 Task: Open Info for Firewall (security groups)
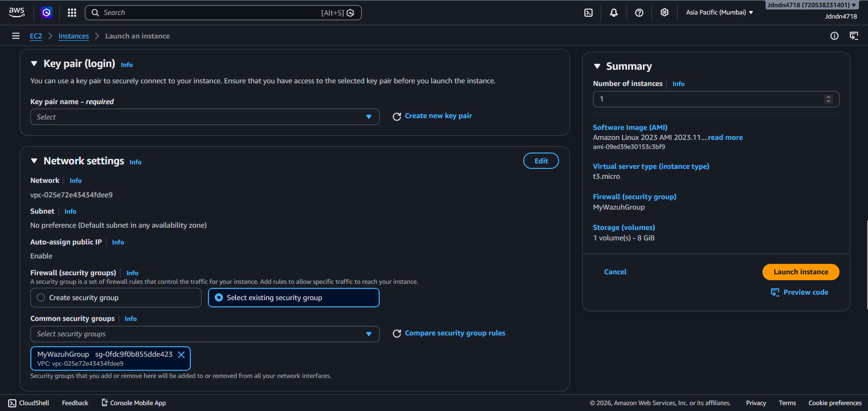tap(132, 273)
